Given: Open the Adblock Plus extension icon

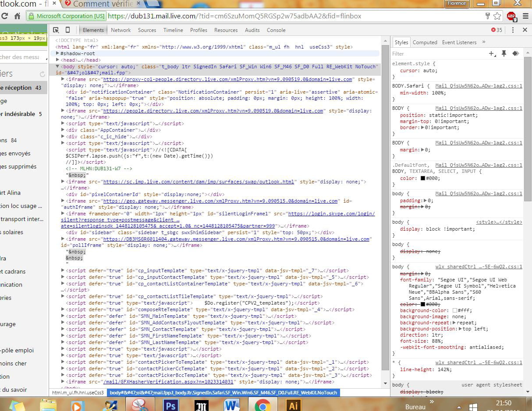Looking at the screenshot, I should click(x=511, y=17).
